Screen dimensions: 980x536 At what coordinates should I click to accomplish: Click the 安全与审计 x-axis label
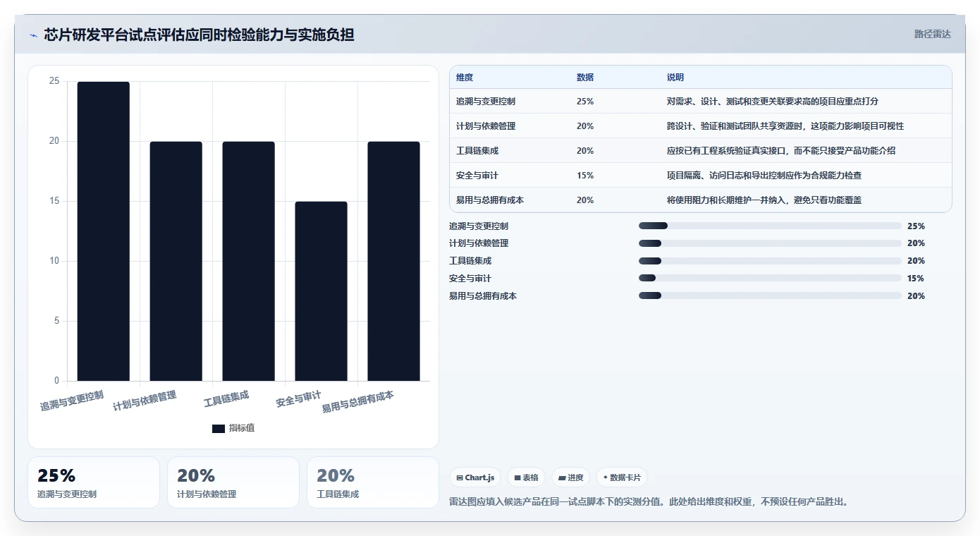tap(299, 399)
